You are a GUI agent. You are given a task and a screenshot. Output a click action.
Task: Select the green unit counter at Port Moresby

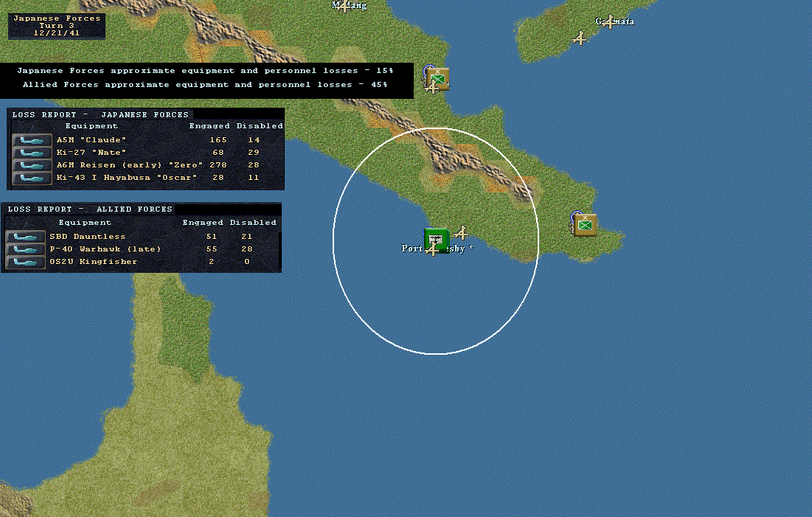point(437,240)
